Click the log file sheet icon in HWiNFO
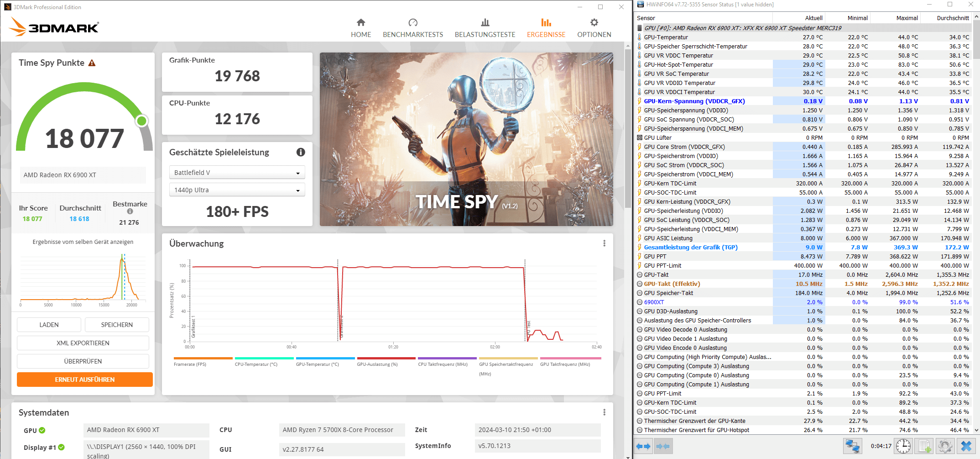The width and height of the screenshot is (980, 459). tap(925, 446)
